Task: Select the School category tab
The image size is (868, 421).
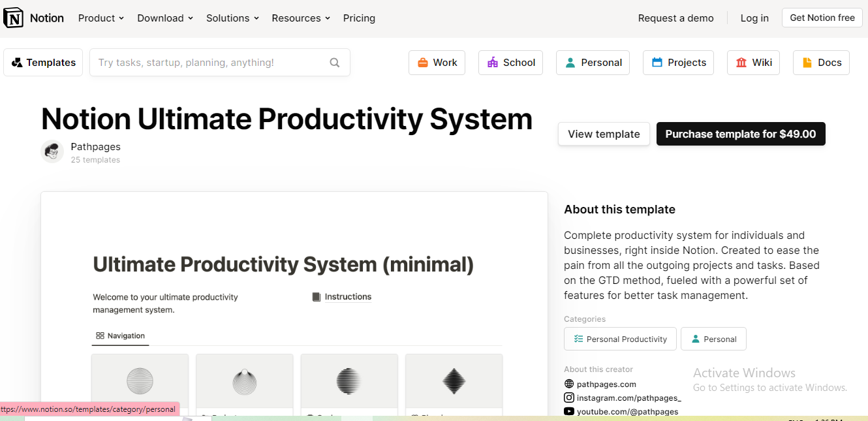Action: coord(511,63)
